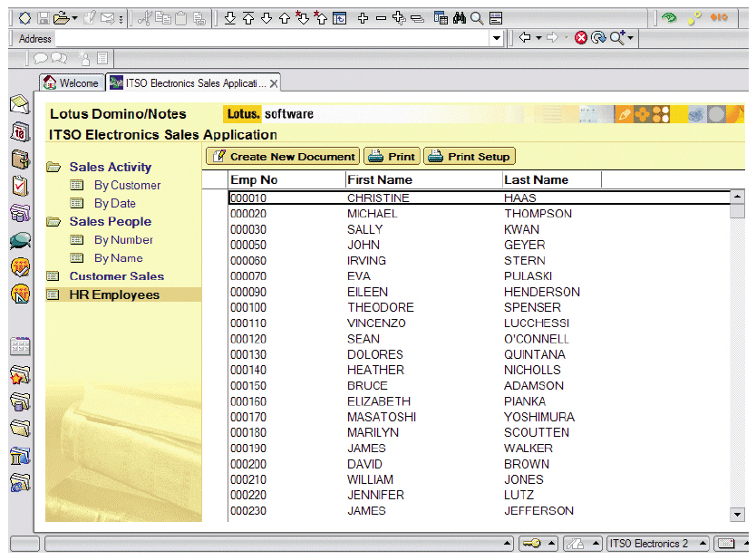756x560 pixels.
Task: Select employee row 000020 MICHAEL THOMPSON
Action: click(479, 214)
